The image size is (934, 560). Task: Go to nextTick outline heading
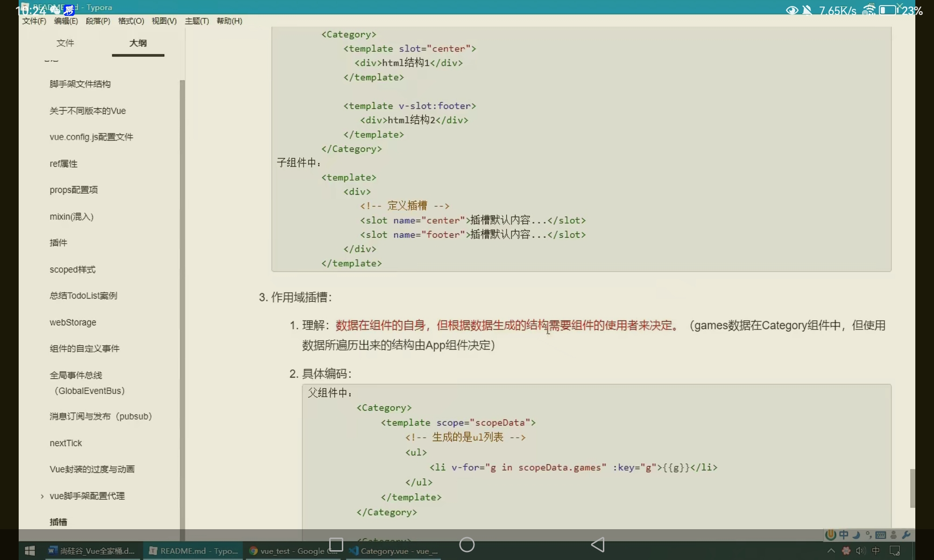tap(66, 443)
